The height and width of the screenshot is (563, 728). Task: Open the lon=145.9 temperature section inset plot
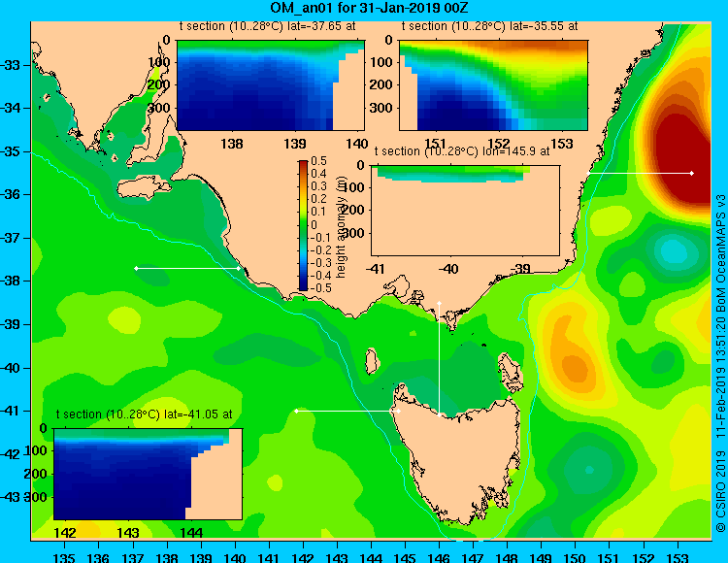[466, 211]
